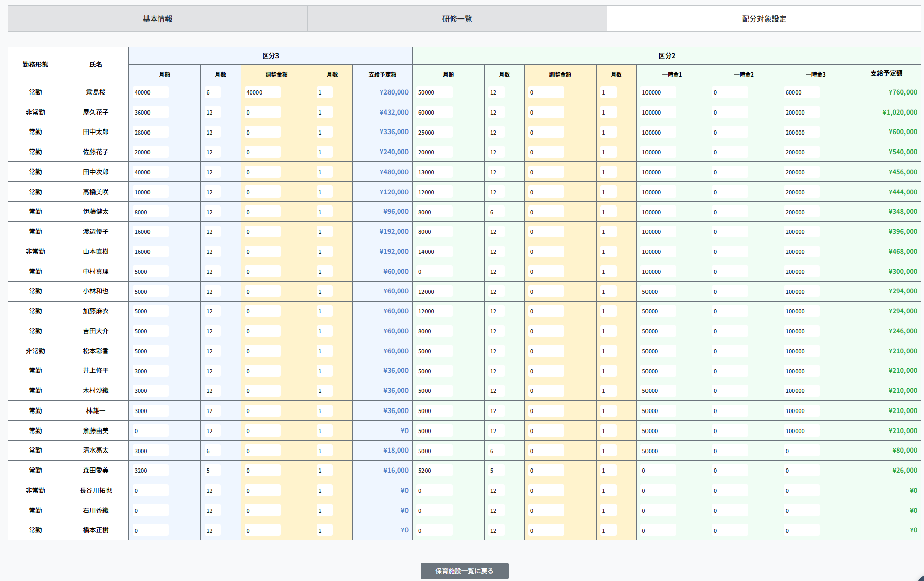Image resolution: width=924 pixels, height=581 pixels.
Task: Click 田中太郎's 一時金3 input field
Action: (x=801, y=133)
